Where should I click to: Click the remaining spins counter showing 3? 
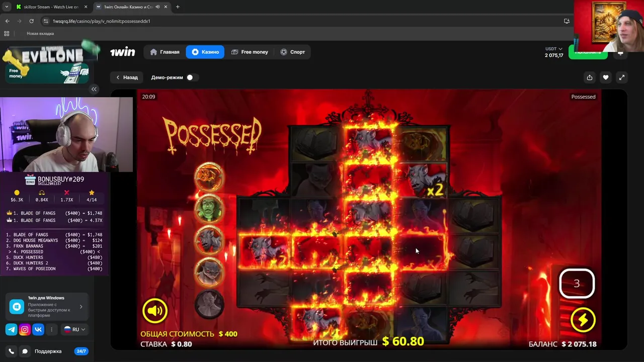point(577,284)
